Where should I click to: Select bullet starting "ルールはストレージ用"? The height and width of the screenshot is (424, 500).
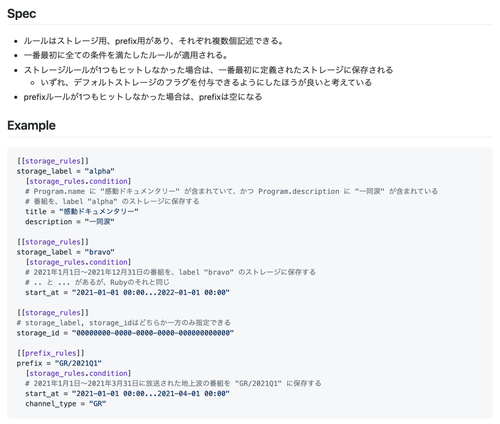click(153, 41)
